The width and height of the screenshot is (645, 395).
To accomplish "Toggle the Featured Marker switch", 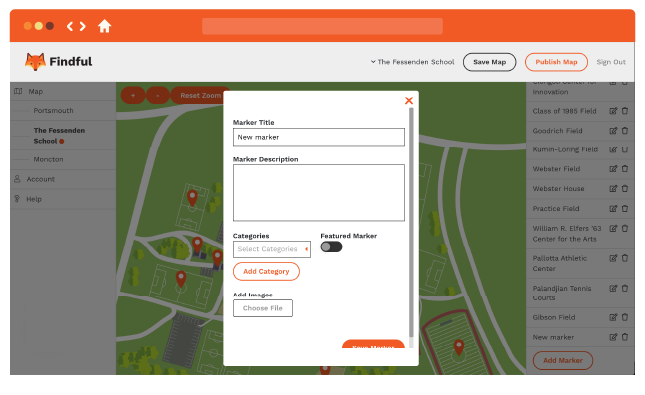I will pyautogui.click(x=331, y=247).
